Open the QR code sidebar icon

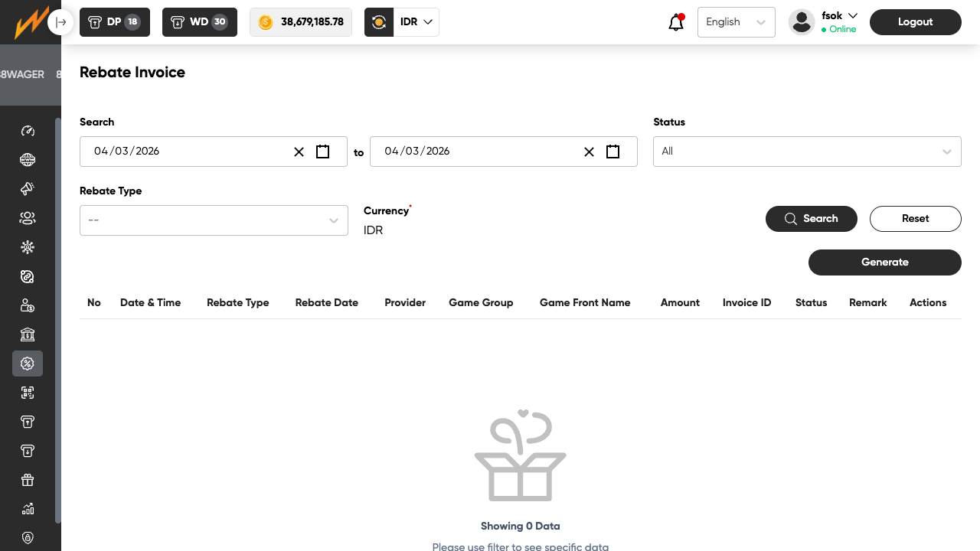pos(28,393)
